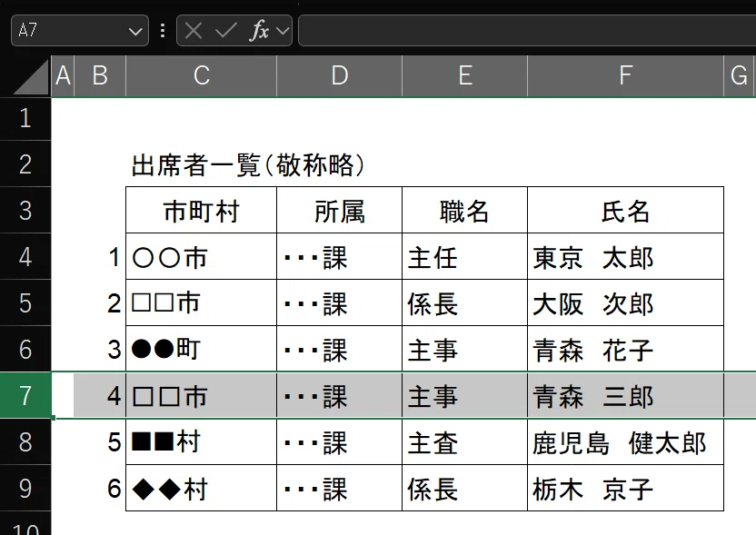Click the 市町村 header cell

tap(201, 210)
